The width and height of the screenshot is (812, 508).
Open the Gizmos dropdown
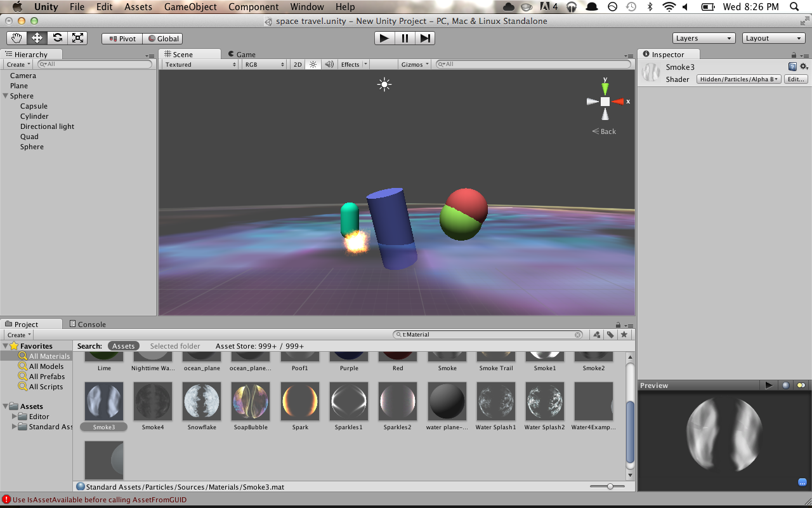pos(416,64)
